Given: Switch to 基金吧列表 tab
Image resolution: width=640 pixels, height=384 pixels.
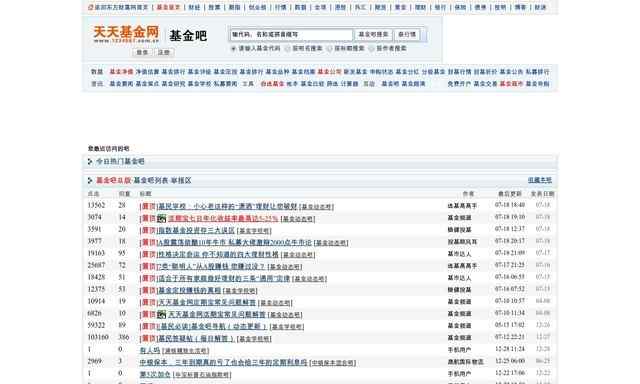Looking at the screenshot, I should coord(151,180).
